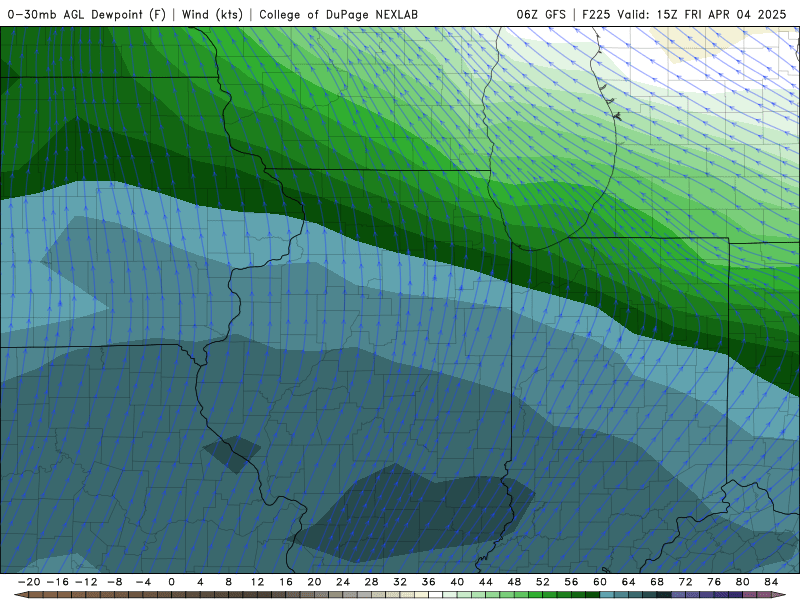Click the 48 colorbar label

(x=514, y=582)
